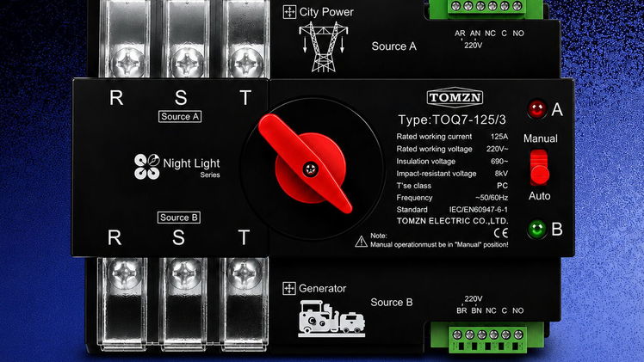Click the letter B beside green LED
Viewport: 644px width, 362px height.
click(x=557, y=230)
